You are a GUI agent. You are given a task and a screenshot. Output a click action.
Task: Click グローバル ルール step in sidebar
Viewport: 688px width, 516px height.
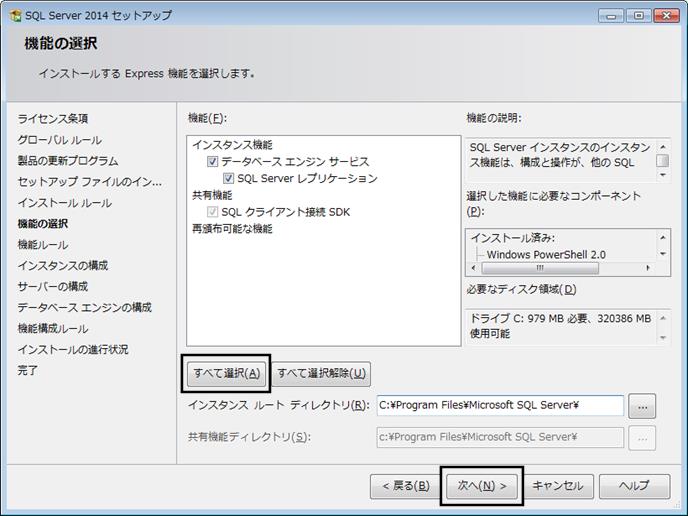[60, 140]
